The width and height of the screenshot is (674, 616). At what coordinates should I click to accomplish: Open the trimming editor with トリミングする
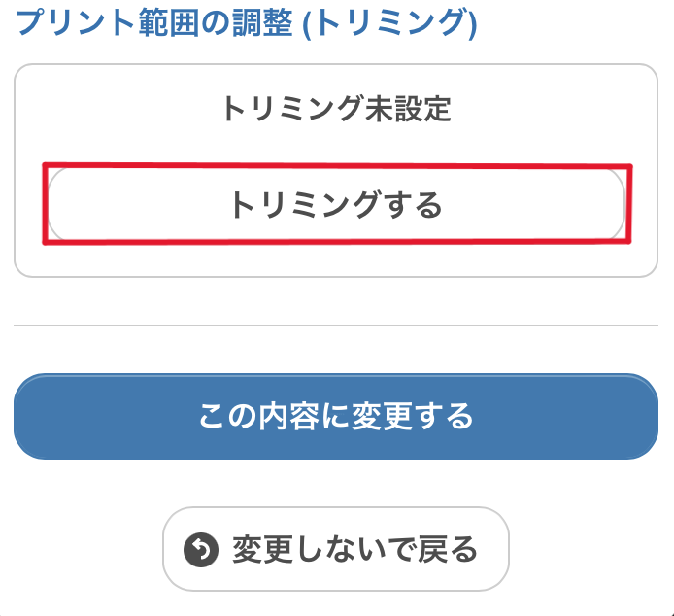pyautogui.click(x=336, y=203)
